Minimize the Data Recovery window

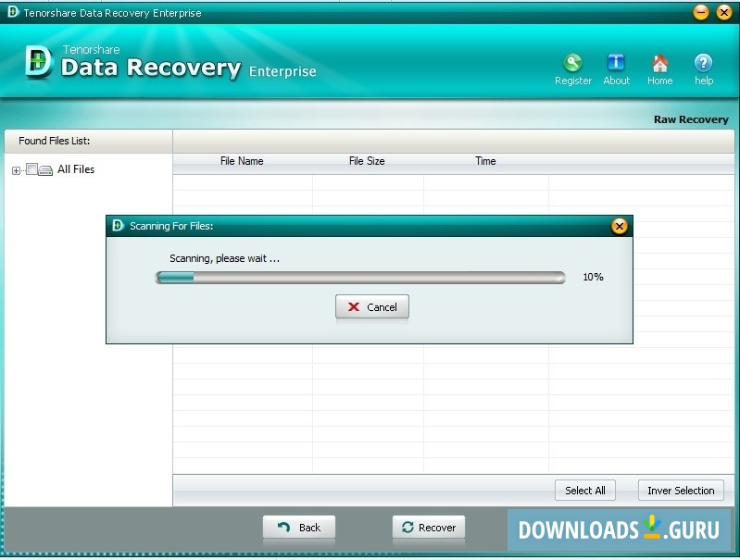coord(701,12)
